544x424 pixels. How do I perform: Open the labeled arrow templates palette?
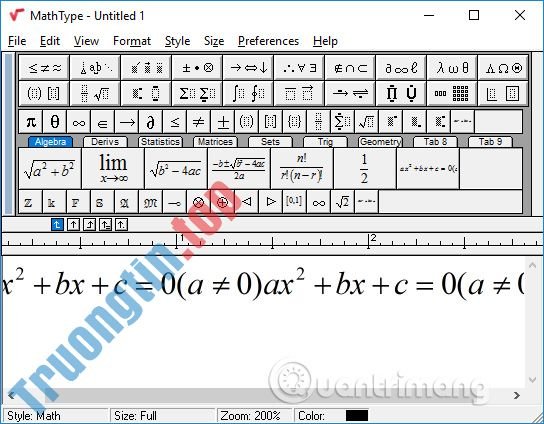tap(350, 93)
